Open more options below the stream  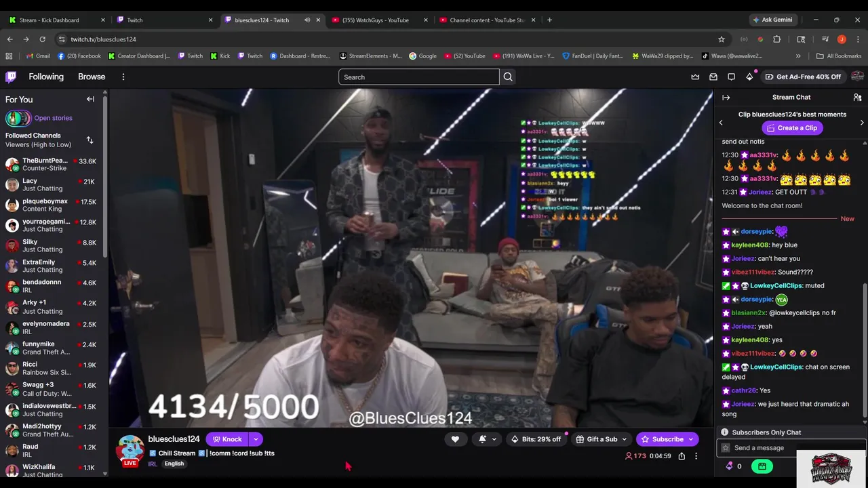(x=696, y=456)
